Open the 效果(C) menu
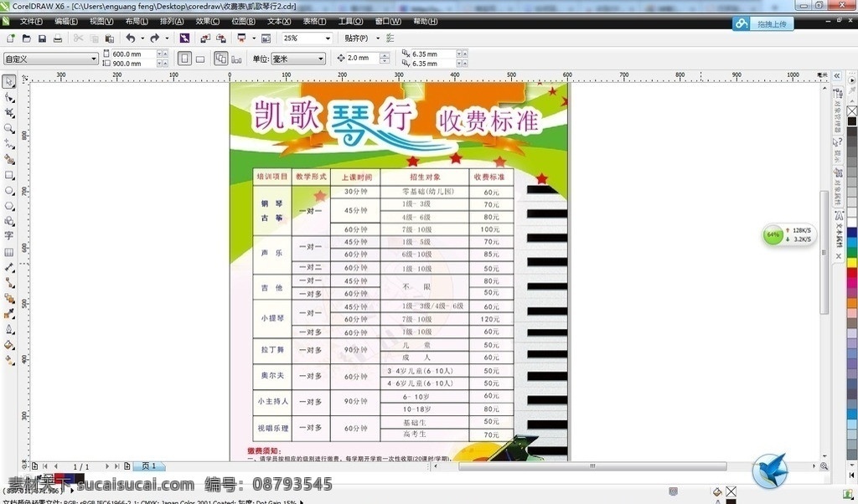Viewport: 858px width, 504px height. tap(208, 21)
